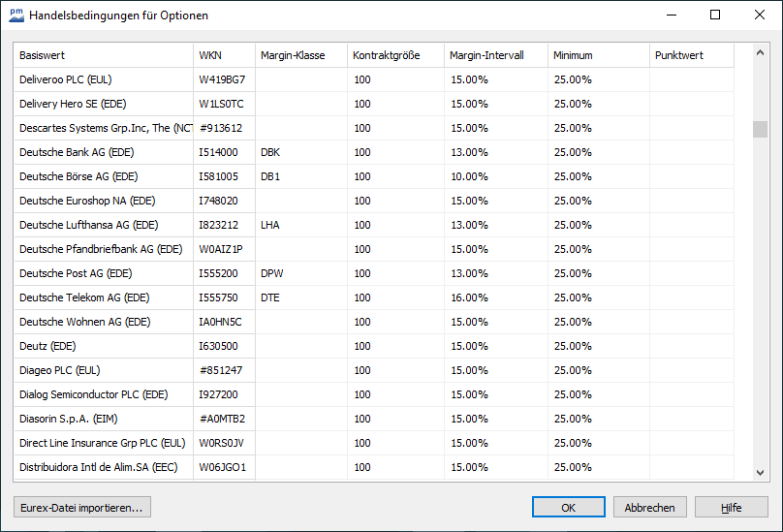The height and width of the screenshot is (532, 783).
Task: Sort by the Basiswert column header
Action: [x=103, y=55]
